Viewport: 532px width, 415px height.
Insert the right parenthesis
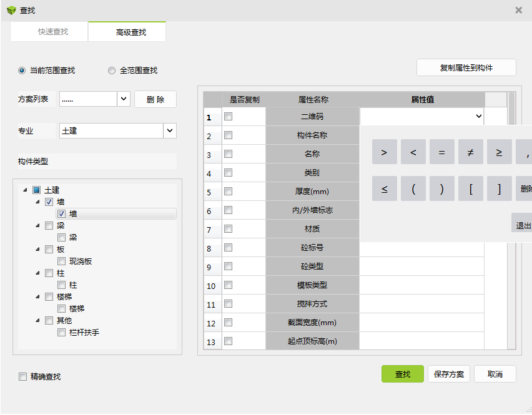tap(441, 188)
